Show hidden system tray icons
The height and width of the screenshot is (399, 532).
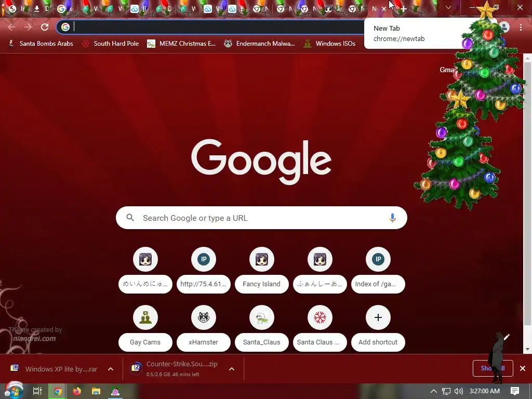pyautogui.click(x=434, y=391)
